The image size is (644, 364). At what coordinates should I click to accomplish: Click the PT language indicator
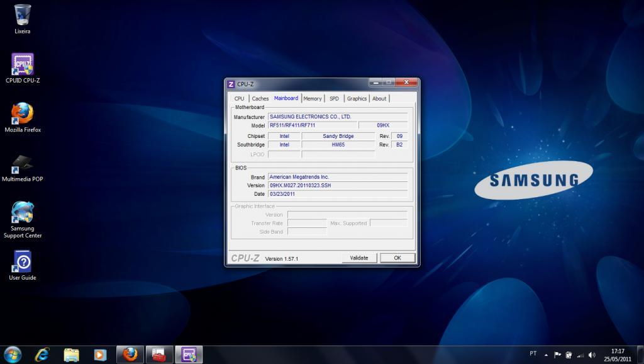point(533,353)
